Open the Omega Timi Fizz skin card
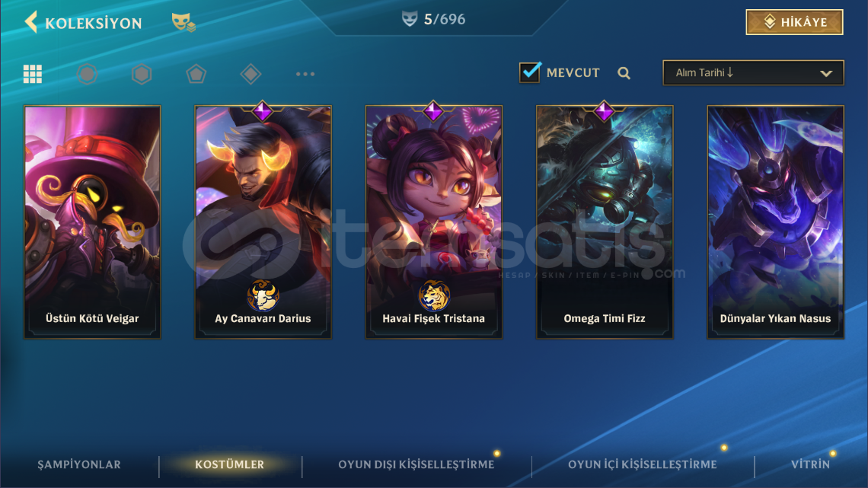The width and height of the screenshot is (868, 488). [605, 222]
